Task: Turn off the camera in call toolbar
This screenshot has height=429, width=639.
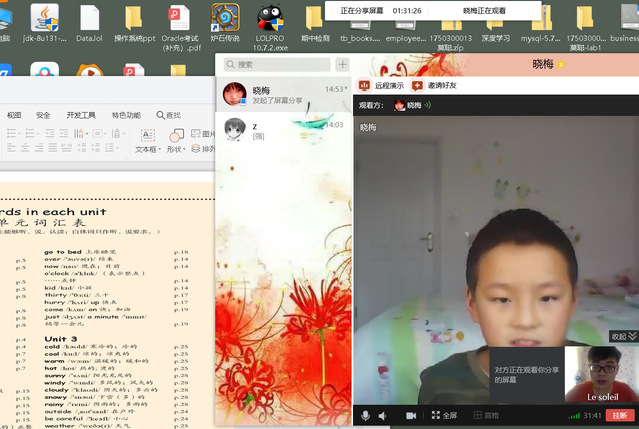Action: [x=409, y=415]
